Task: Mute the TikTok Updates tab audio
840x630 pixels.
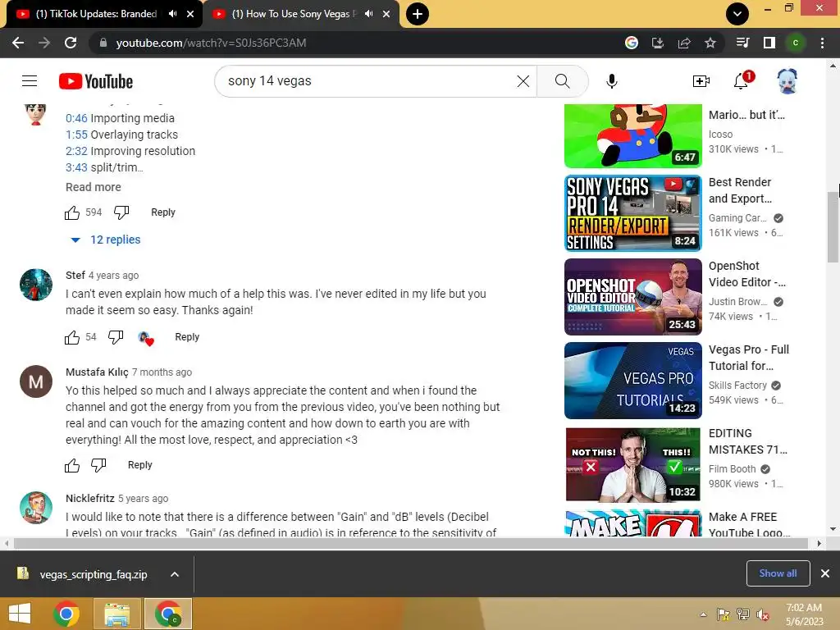Action: [x=172, y=14]
